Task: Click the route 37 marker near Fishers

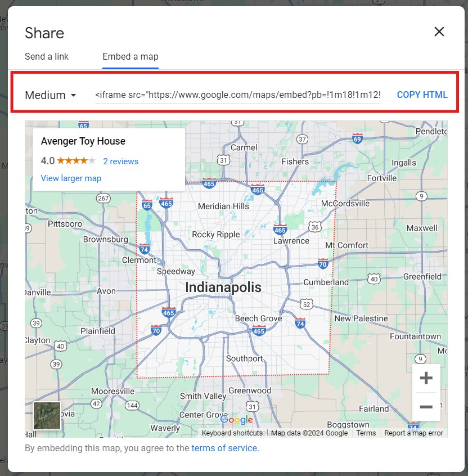Action: (302, 140)
